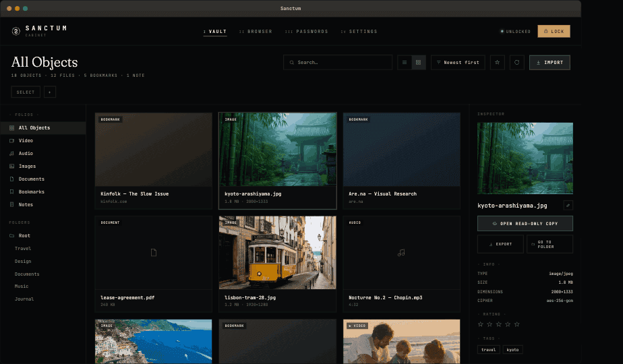Click the 4:32 duration under Nocturne

(353, 305)
